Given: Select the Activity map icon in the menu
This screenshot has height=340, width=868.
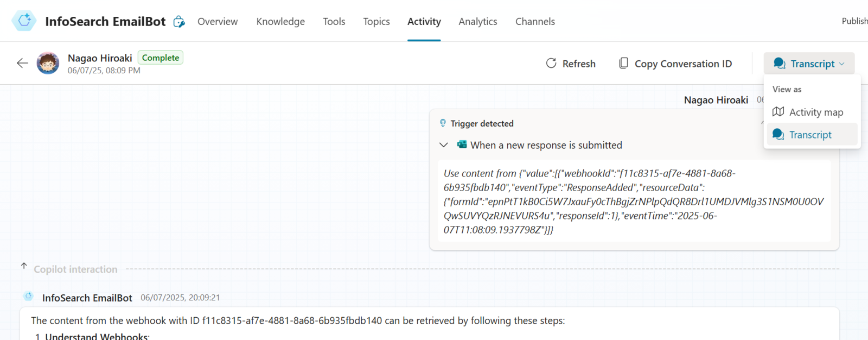Looking at the screenshot, I should pos(778,112).
